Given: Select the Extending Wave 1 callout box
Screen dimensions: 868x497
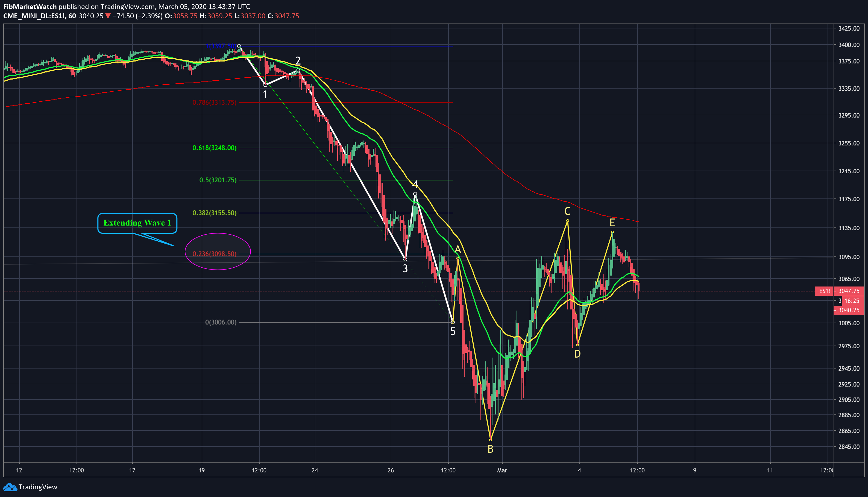Looking at the screenshot, I should tap(137, 223).
